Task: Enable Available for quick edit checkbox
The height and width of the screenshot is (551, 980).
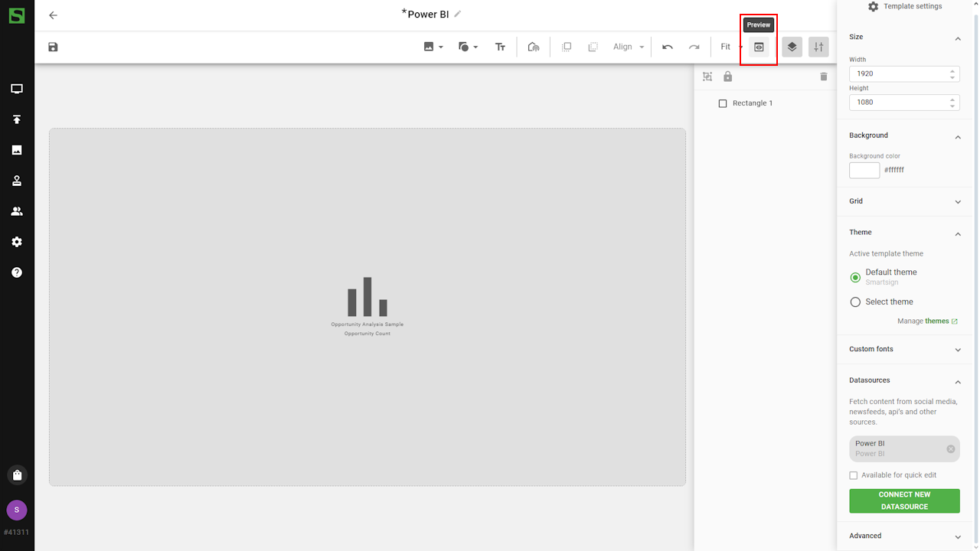Action: (854, 475)
